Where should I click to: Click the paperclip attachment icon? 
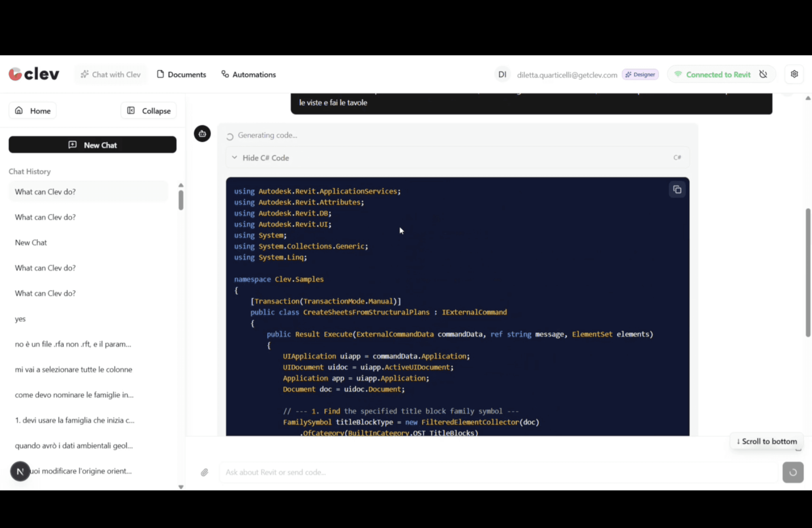click(x=204, y=472)
